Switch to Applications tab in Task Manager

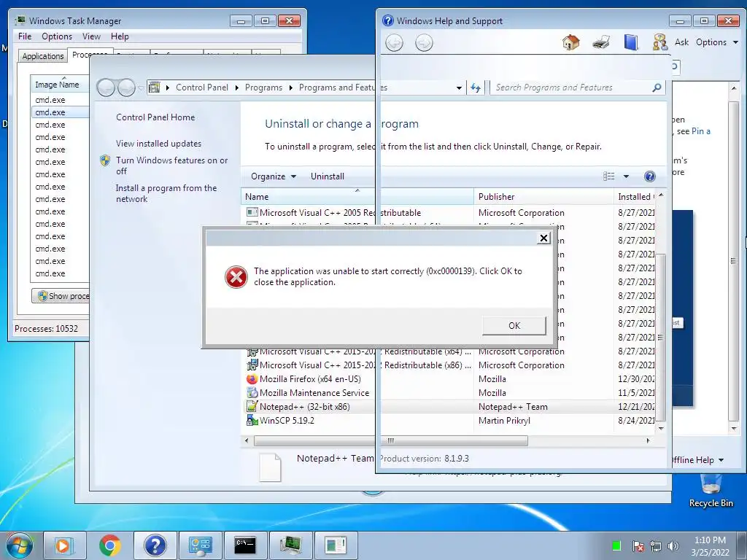click(43, 55)
